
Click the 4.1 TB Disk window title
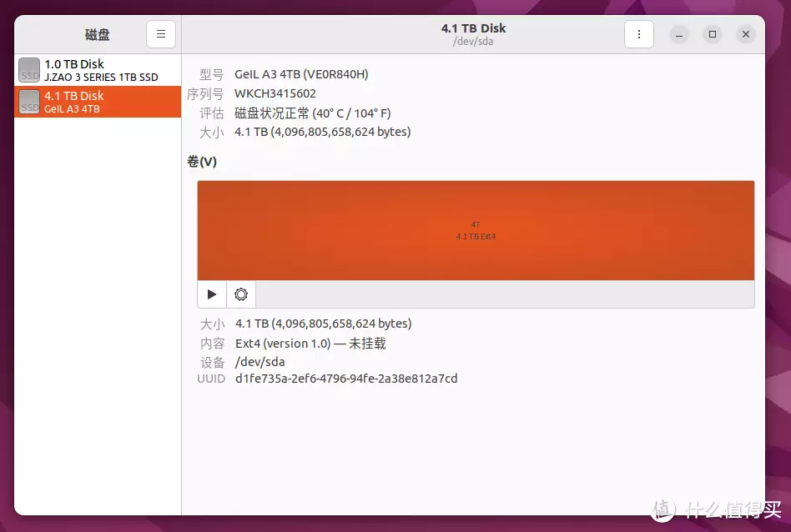(x=473, y=28)
